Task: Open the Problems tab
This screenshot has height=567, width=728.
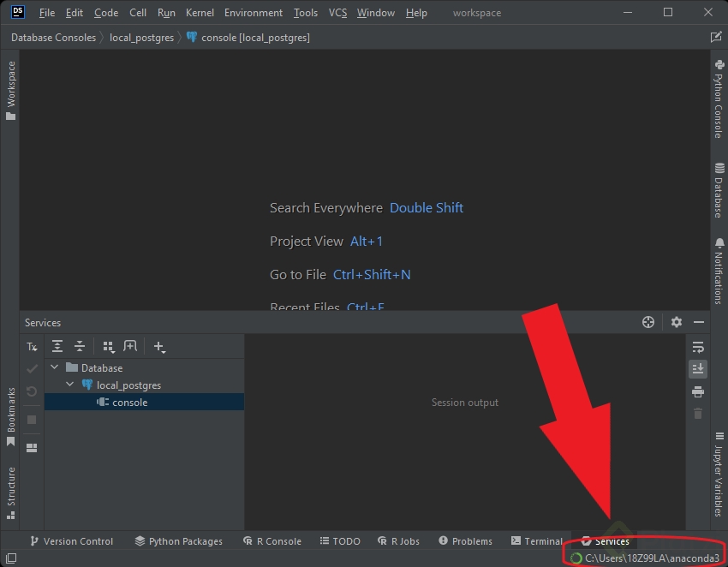Action: click(x=466, y=541)
